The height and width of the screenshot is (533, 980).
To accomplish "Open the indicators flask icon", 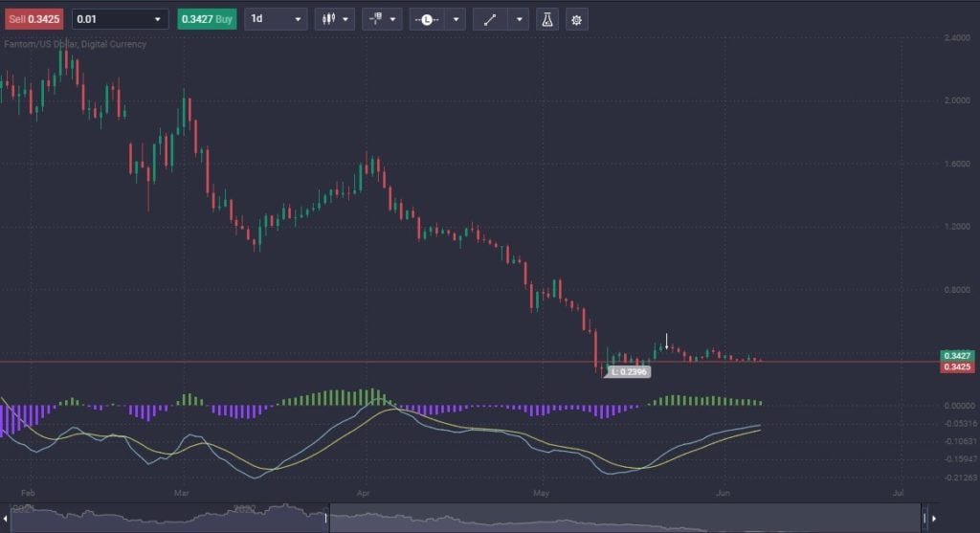I will point(548,19).
